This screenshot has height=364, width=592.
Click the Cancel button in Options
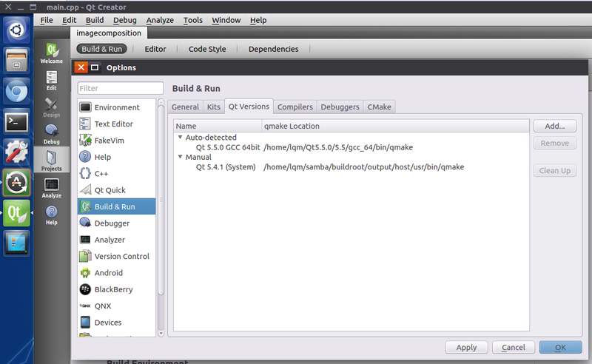point(513,347)
